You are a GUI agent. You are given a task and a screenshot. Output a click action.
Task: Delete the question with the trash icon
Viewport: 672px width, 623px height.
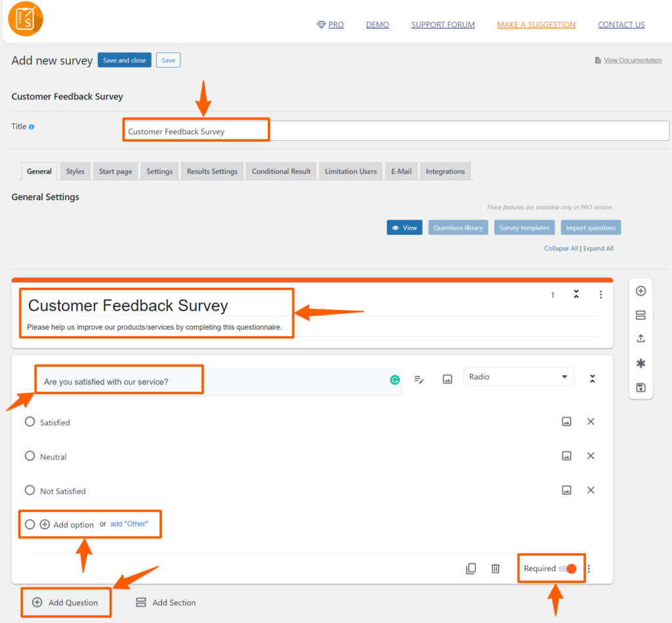495,569
